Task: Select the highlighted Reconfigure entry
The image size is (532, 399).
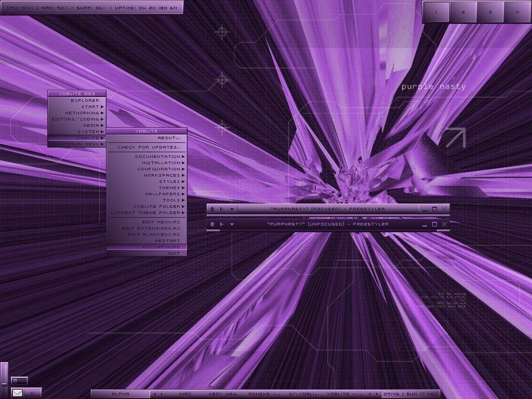Action: pyautogui.click(x=147, y=247)
